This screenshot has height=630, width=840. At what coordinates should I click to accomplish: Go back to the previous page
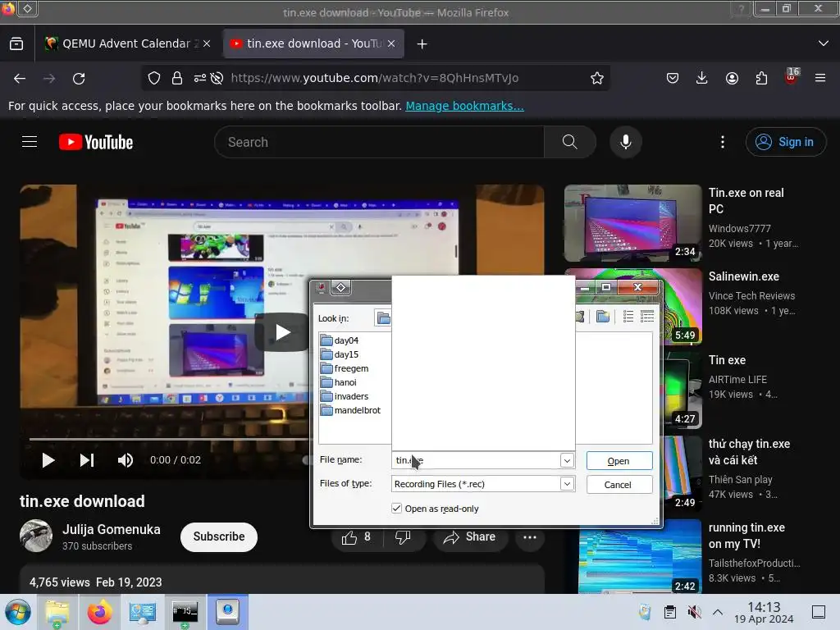pos(20,79)
